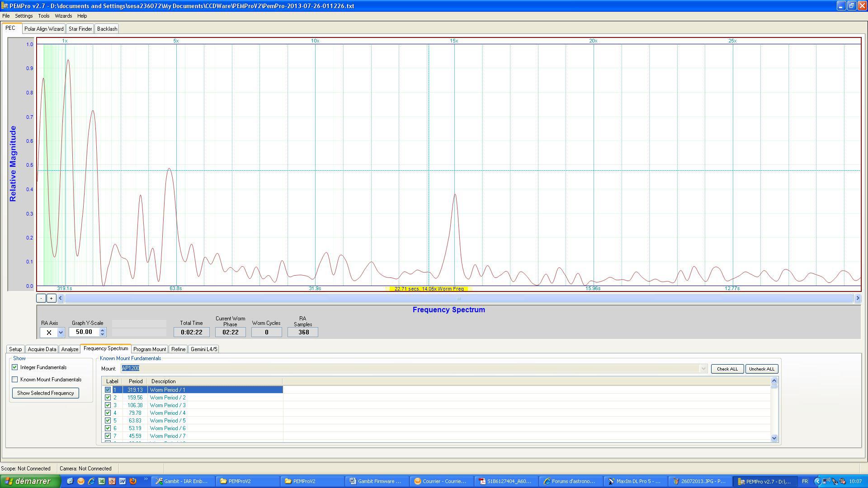Switch to the Program Mount tab
Viewport: 868px width, 488px height.
149,349
